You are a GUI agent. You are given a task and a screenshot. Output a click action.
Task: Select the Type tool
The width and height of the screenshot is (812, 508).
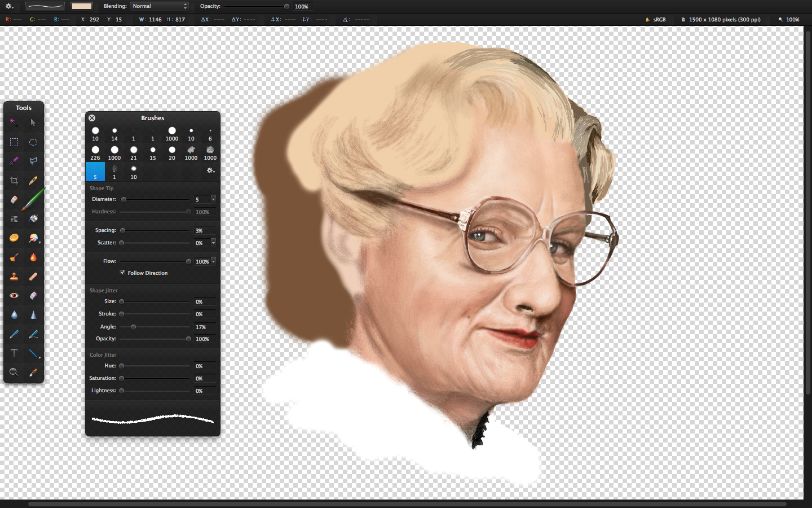coord(14,353)
